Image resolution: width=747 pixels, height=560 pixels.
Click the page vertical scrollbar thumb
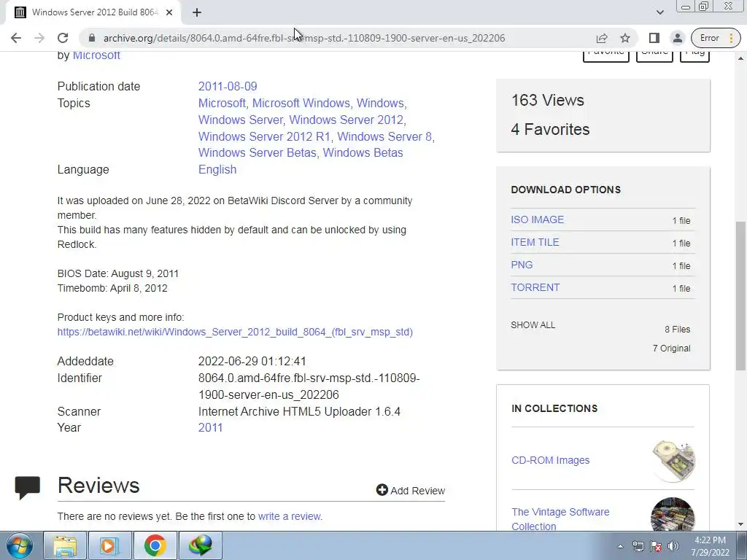pos(740,295)
